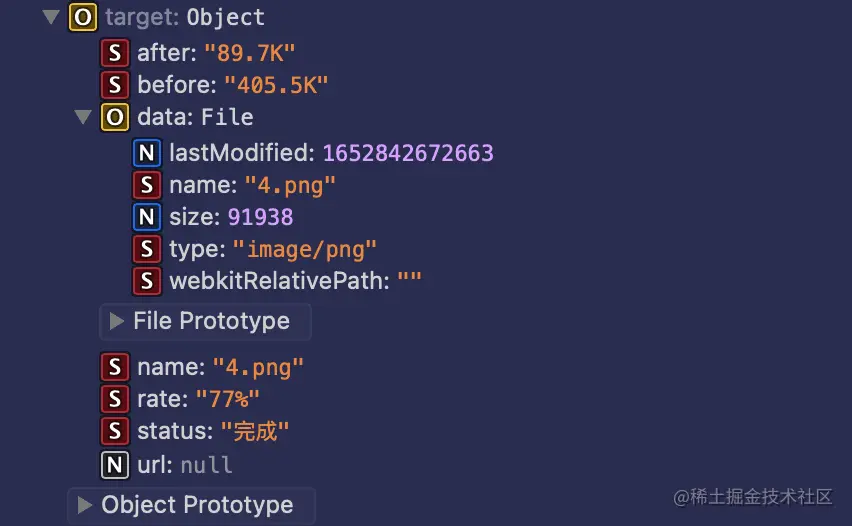Screen dimensions: 852x526
Task: Click the object type icon beside target
Action: click(83, 18)
